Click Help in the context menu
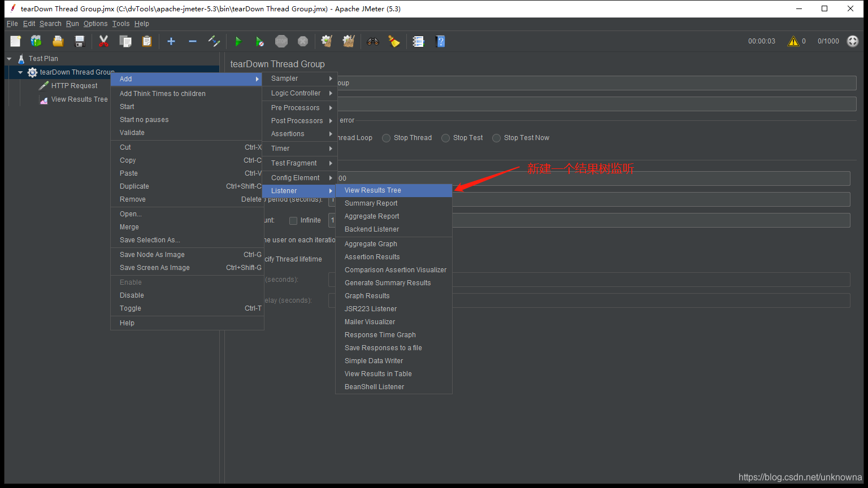 [187, 323]
